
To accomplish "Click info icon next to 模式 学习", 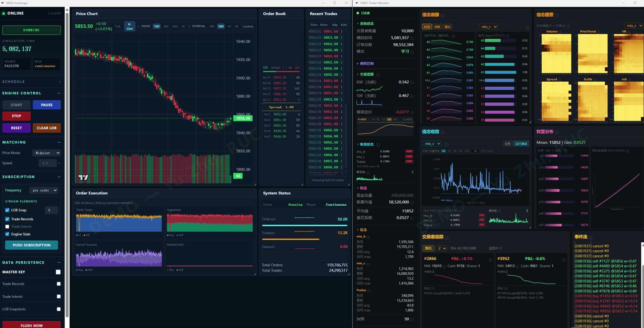I will 412,52.
